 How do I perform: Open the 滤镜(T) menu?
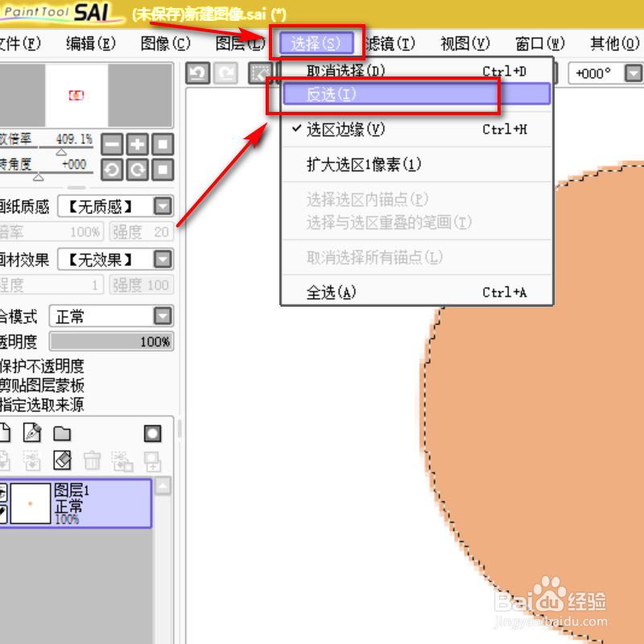390,43
